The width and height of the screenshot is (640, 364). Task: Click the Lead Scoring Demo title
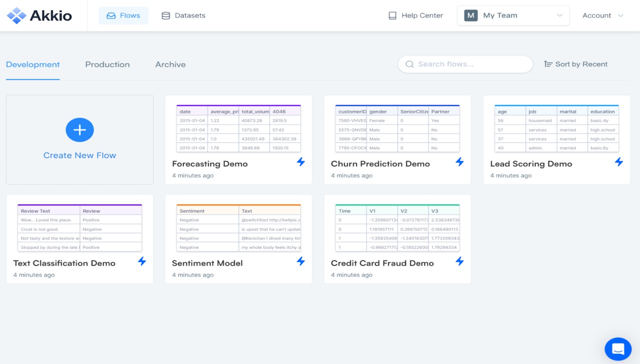pyautogui.click(x=531, y=164)
